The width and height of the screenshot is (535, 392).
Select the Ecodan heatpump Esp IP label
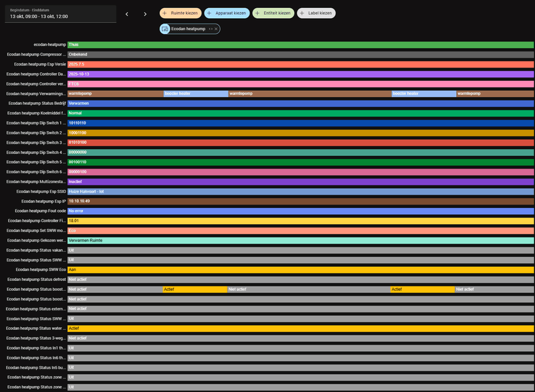43,201
